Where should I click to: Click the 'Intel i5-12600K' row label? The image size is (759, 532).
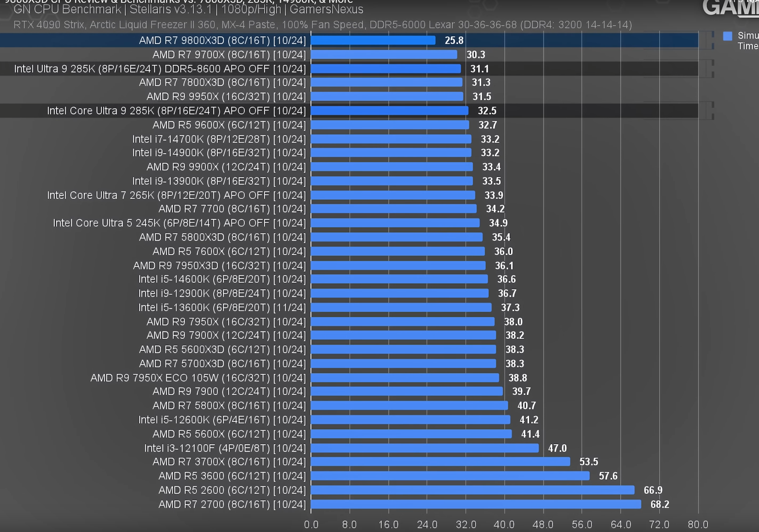(x=222, y=420)
